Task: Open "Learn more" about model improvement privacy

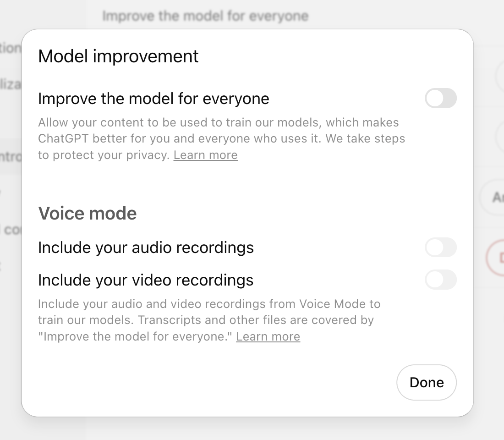Action: point(205,155)
